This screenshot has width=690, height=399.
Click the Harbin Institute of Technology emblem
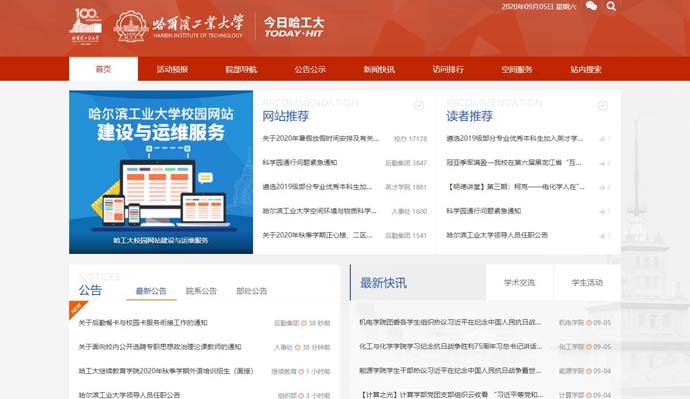pyautogui.click(x=131, y=26)
